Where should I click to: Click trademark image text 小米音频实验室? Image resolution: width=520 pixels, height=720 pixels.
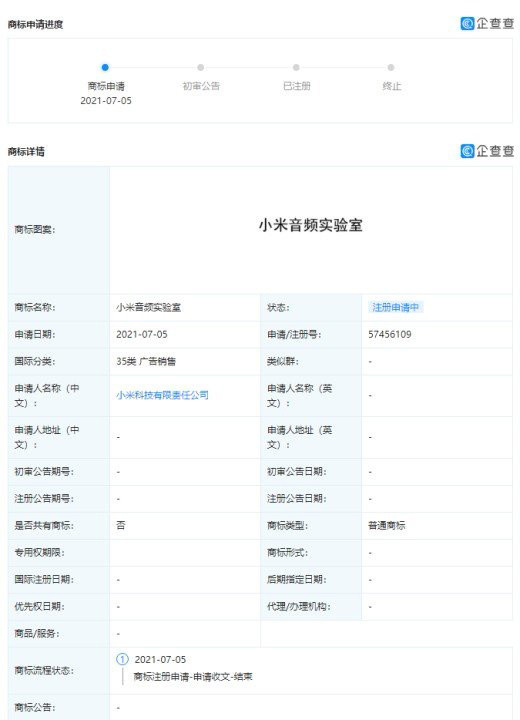[311, 225]
